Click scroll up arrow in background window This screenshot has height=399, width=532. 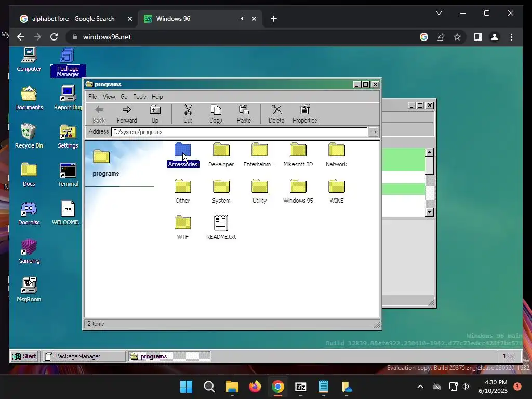[x=429, y=152]
